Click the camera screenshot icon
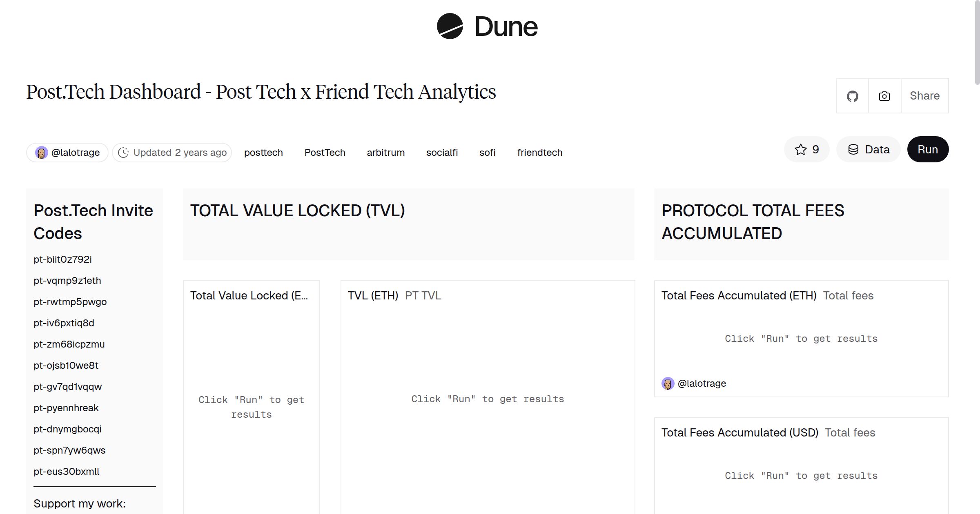This screenshot has width=980, height=514. tap(884, 96)
